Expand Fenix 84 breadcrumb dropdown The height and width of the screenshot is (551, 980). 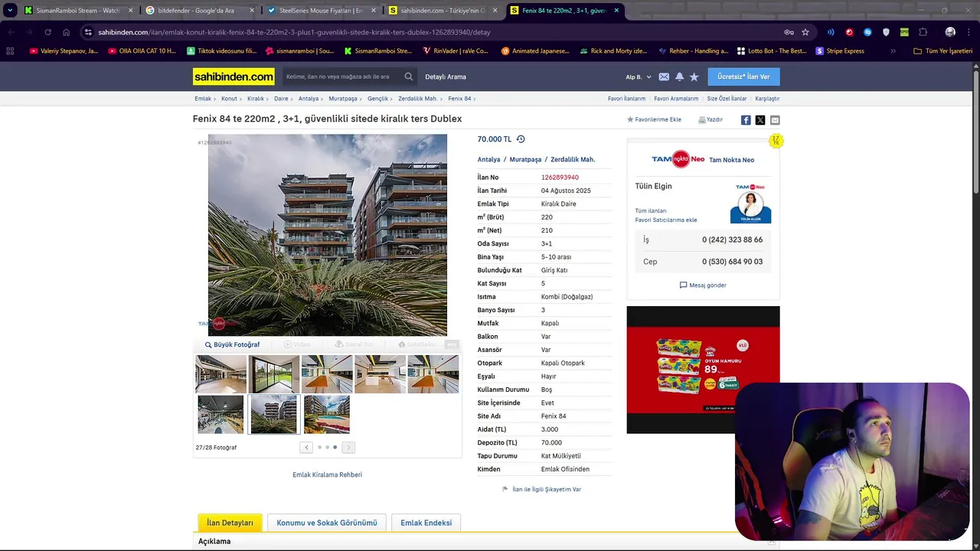475,99
